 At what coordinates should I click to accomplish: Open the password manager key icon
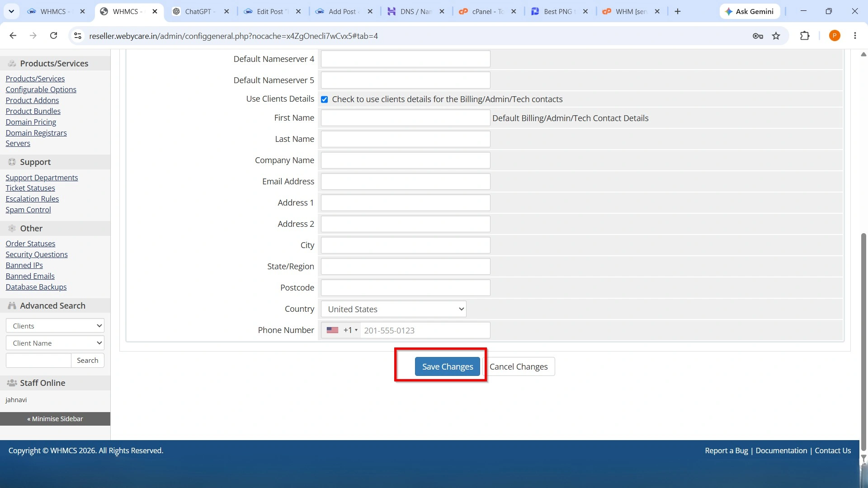(x=758, y=36)
